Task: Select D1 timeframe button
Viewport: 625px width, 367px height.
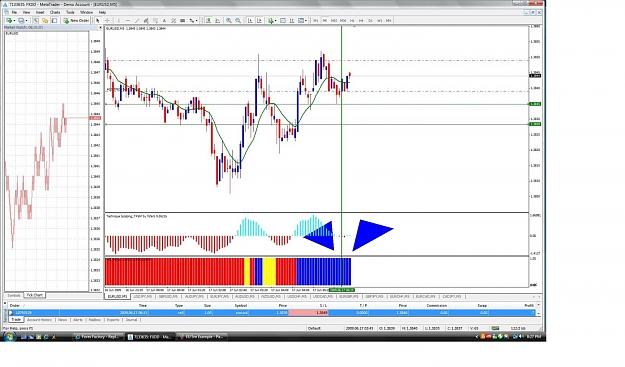Action: click(x=370, y=20)
